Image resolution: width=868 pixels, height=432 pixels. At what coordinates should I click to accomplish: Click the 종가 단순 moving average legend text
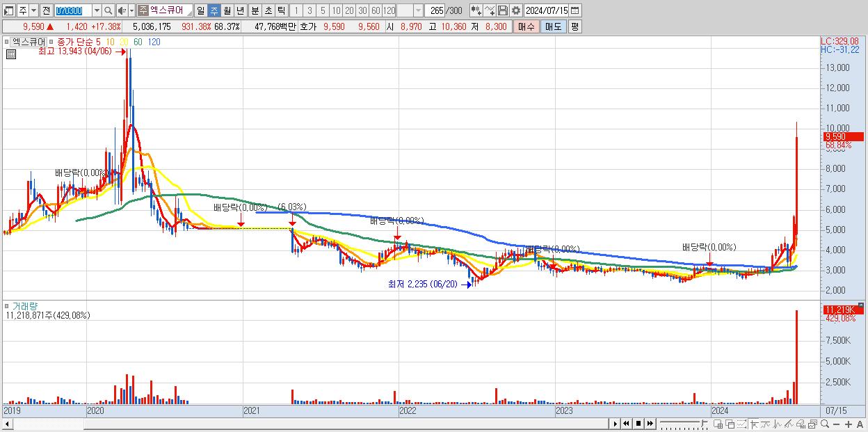74,42
